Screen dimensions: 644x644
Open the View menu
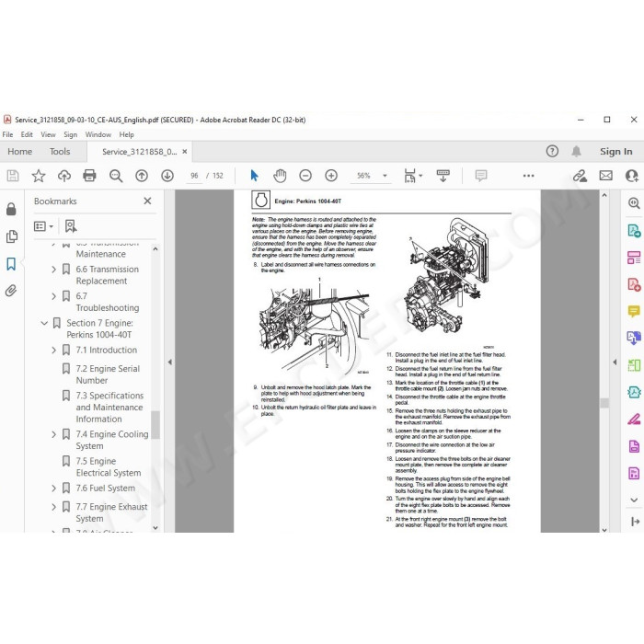pyautogui.click(x=48, y=134)
